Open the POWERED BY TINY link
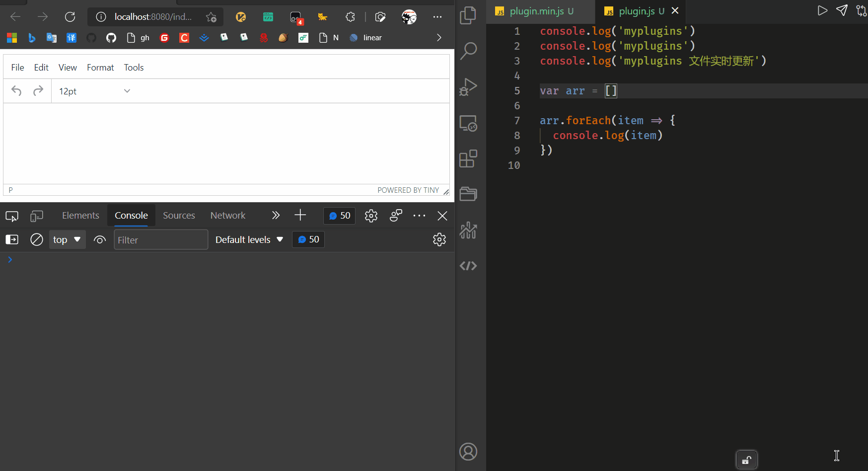The height and width of the screenshot is (471, 868). pyautogui.click(x=408, y=190)
